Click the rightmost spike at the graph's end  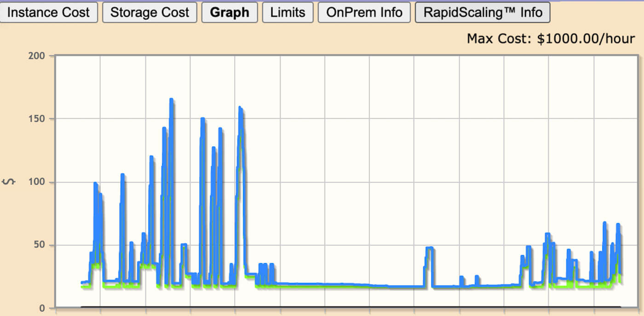(x=618, y=225)
